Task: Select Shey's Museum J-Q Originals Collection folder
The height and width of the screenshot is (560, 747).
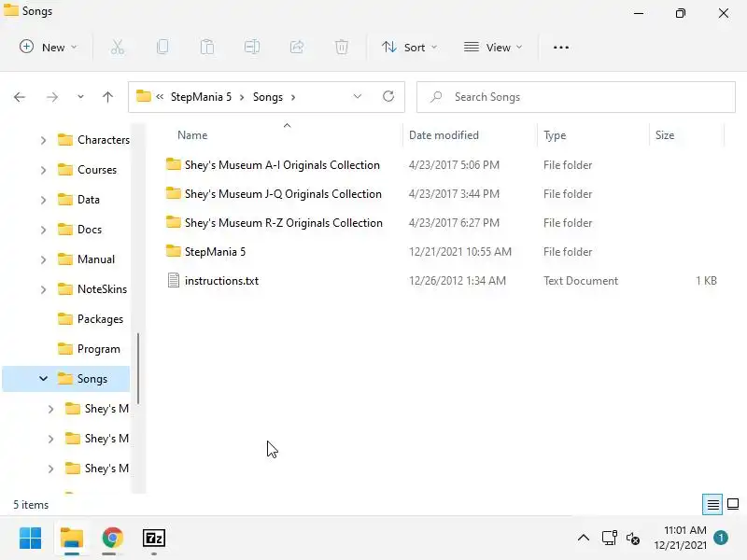Action: [283, 194]
